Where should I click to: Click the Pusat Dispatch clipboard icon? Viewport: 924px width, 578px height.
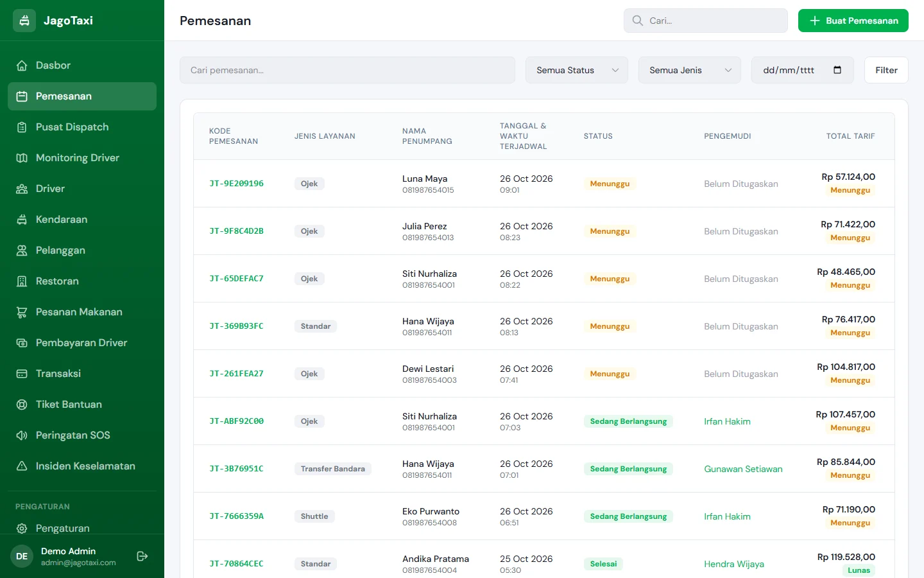22,127
